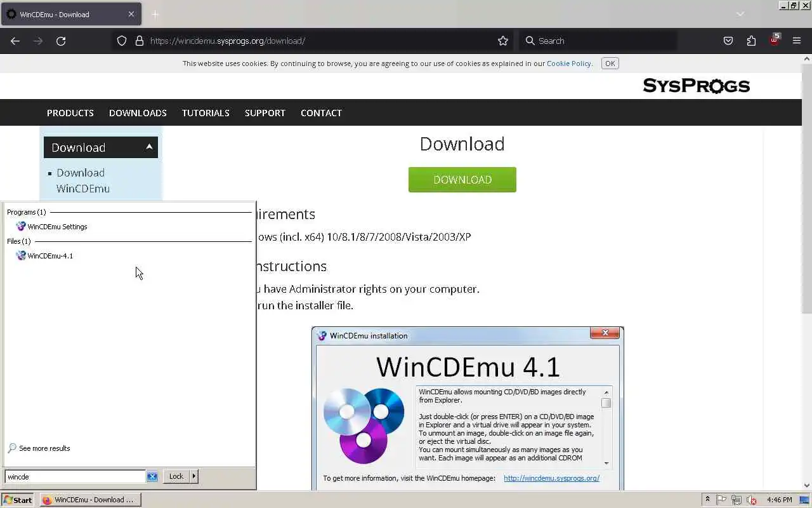Click the muted volume tray icon
Image resolution: width=812 pixels, height=508 pixels.
pyautogui.click(x=752, y=500)
